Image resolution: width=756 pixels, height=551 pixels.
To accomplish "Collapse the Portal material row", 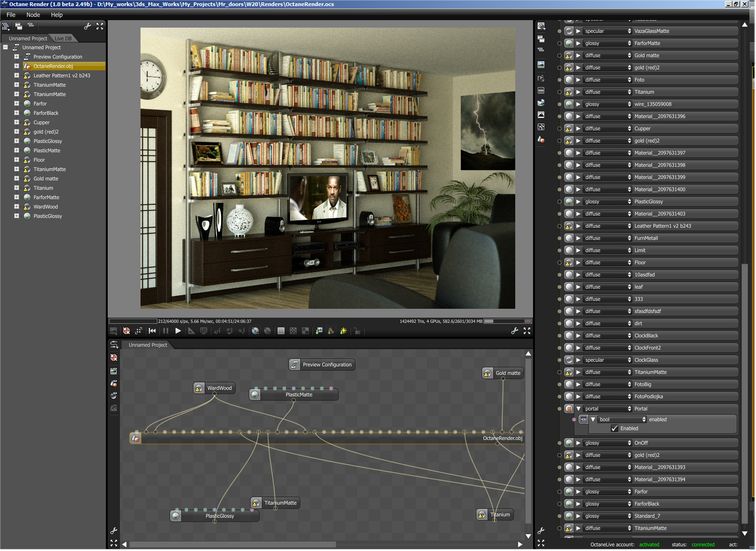I will coord(578,409).
